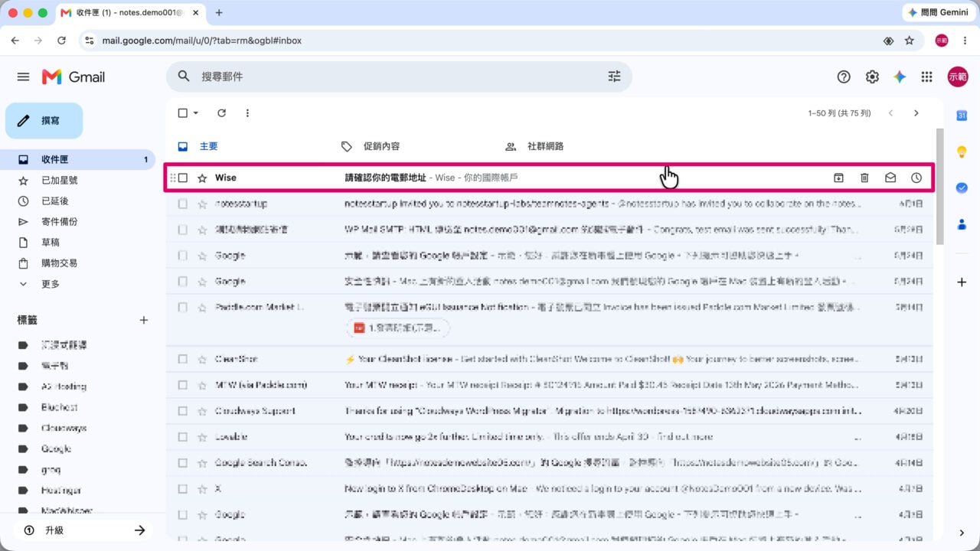The image size is (980, 551).
Task: Open the Chrome profile avatar in toolbar
Action: click(942, 41)
